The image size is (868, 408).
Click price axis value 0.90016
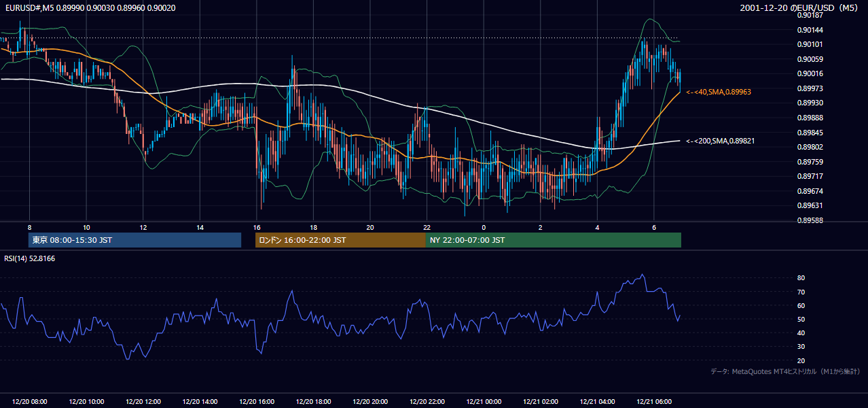pyautogui.click(x=810, y=73)
